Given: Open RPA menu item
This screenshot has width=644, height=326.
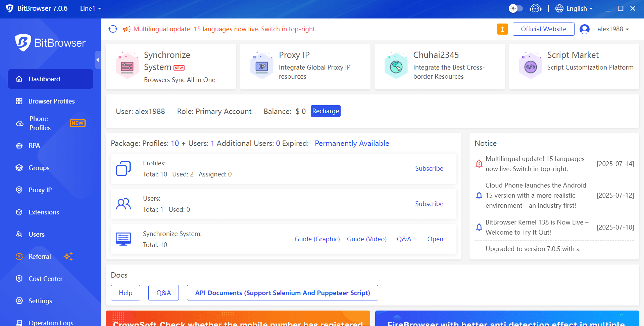Looking at the screenshot, I should (50, 146).
